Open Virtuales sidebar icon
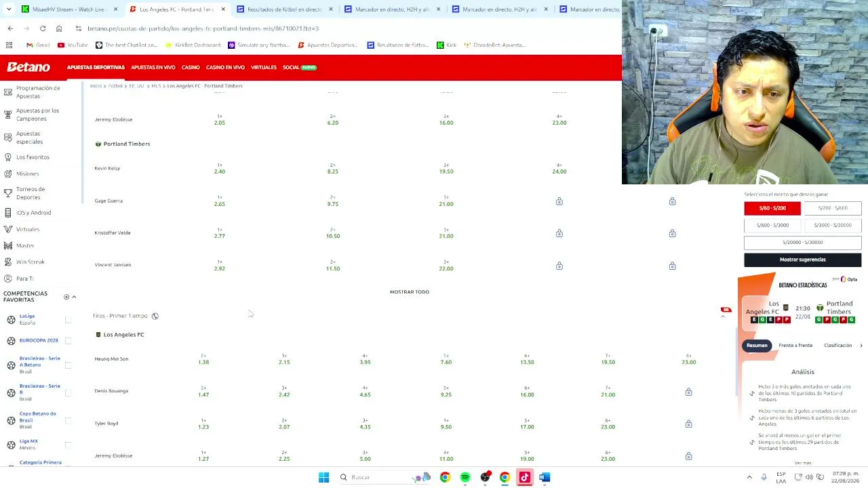868x488 pixels. click(8, 229)
